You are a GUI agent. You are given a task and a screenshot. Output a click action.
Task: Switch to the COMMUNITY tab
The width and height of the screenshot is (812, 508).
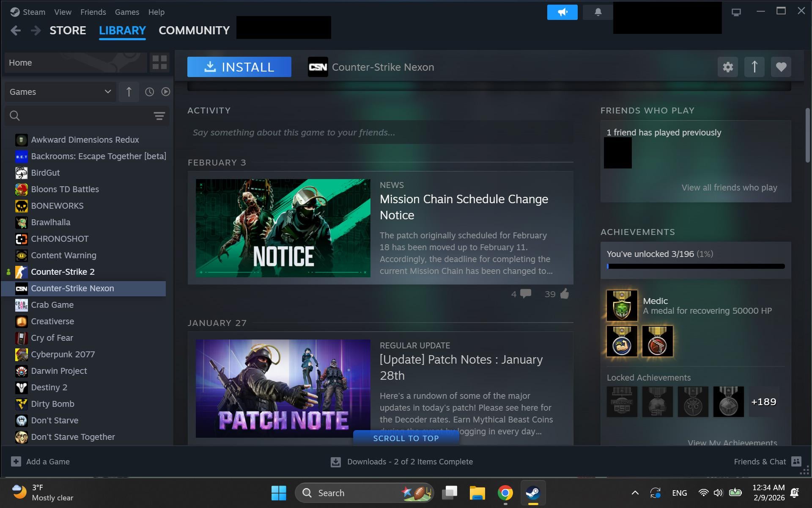coord(194,30)
